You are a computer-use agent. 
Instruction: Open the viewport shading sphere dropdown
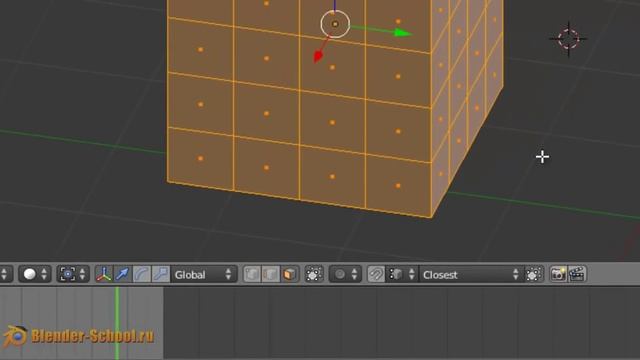35,274
